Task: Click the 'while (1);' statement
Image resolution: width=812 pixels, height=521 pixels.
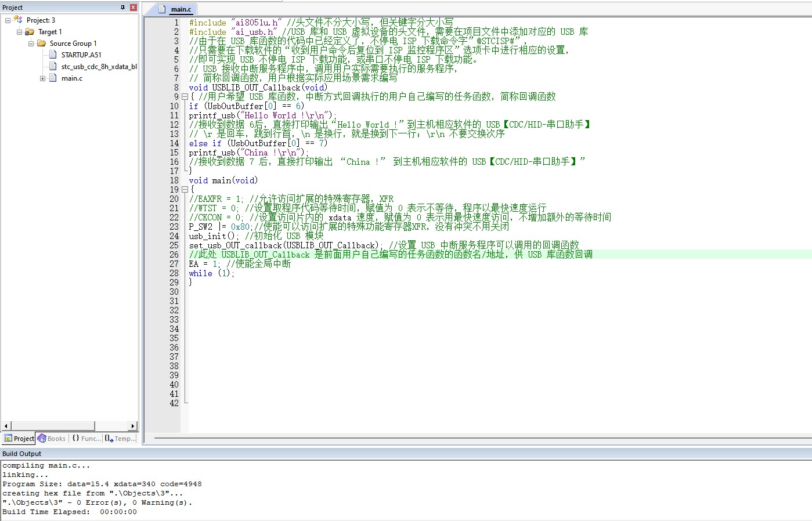Action: [211, 273]
